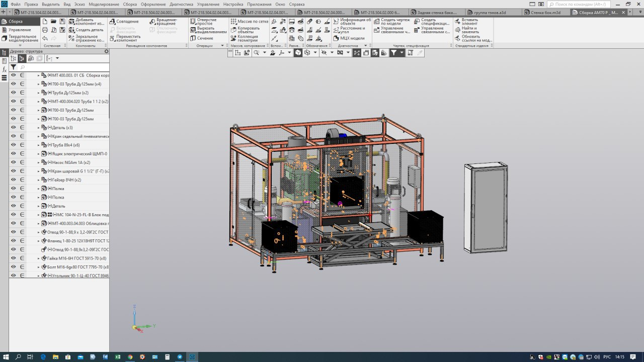
Task: Open the Приложения menu
Action: coord(259,4)
